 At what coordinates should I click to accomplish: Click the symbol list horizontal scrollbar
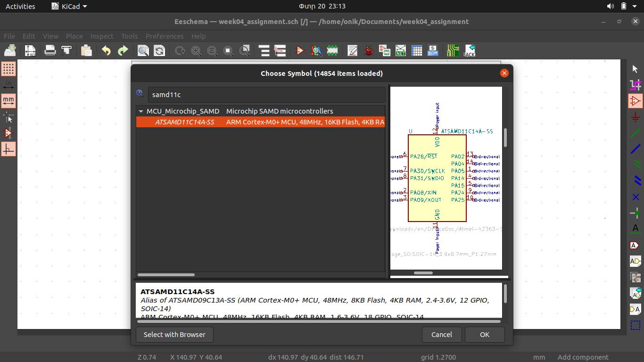tap(166, 274)
